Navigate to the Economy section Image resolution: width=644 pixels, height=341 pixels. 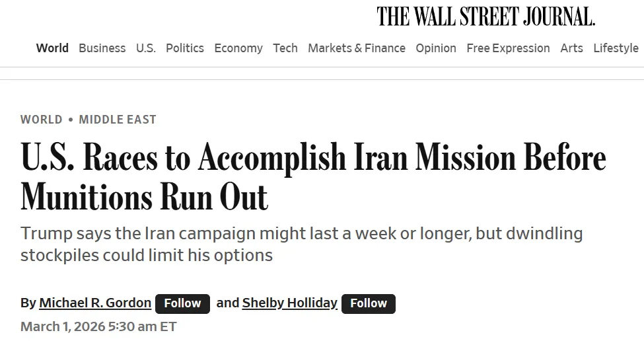[238, 48]
